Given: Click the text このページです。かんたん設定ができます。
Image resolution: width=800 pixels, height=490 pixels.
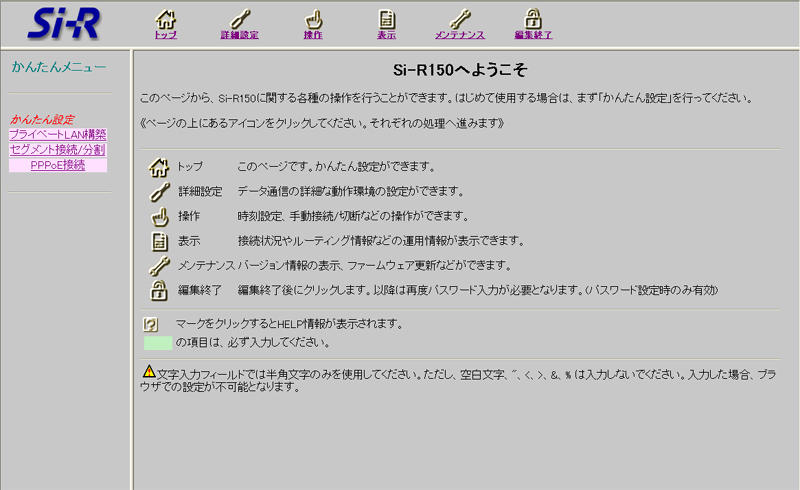Looking at the screenshot, I should pyautogui.click(x=337, y=166).
